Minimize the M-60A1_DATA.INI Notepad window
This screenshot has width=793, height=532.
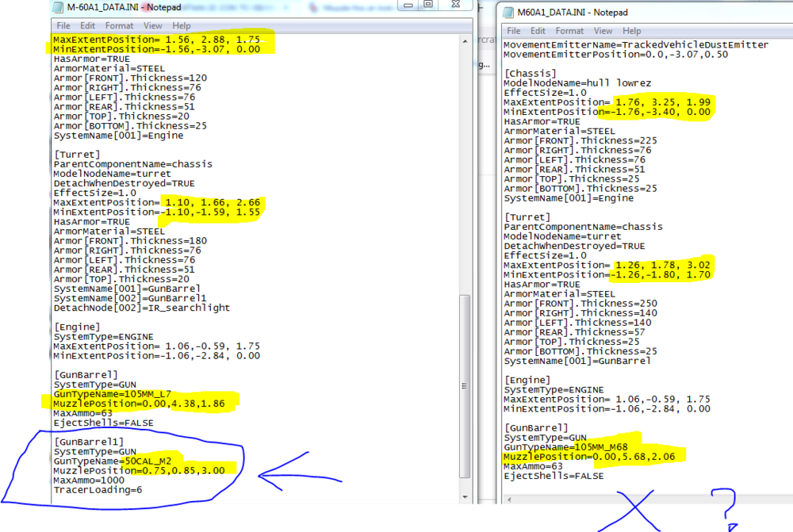click(x=408, y=5)
